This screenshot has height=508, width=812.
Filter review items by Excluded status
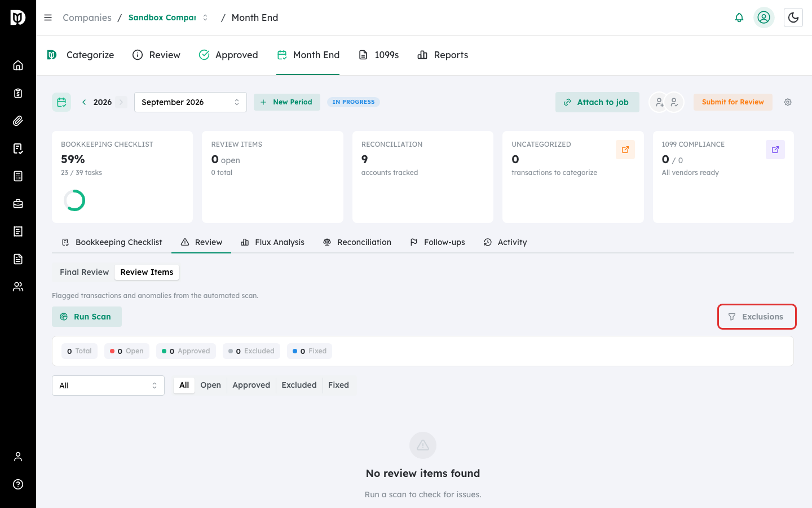click(x=299, y=385)
